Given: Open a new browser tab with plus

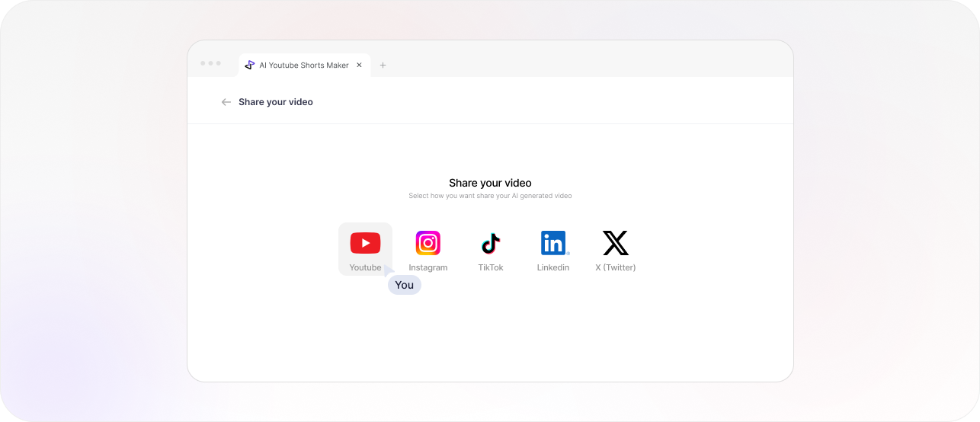Looking at the screenshot, I should (x=383, y=66).
